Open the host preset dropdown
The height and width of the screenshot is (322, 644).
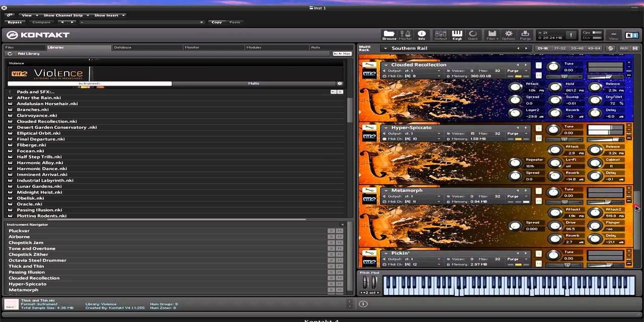click(142, 22)
